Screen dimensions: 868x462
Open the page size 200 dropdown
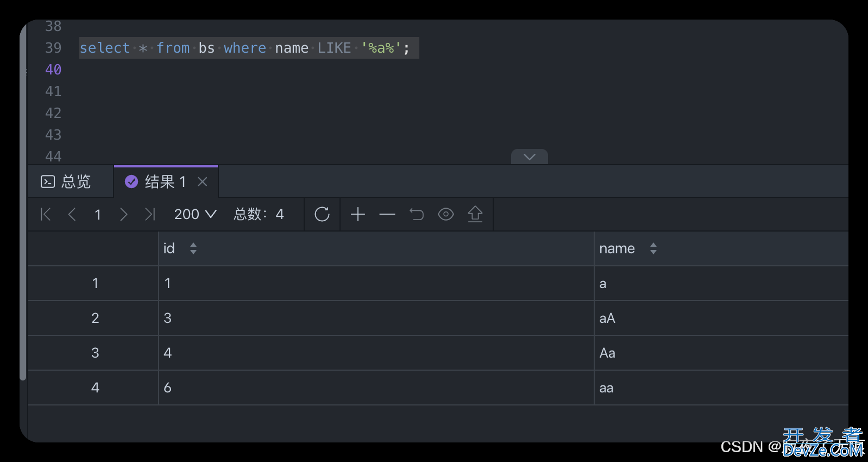(195, 214)
